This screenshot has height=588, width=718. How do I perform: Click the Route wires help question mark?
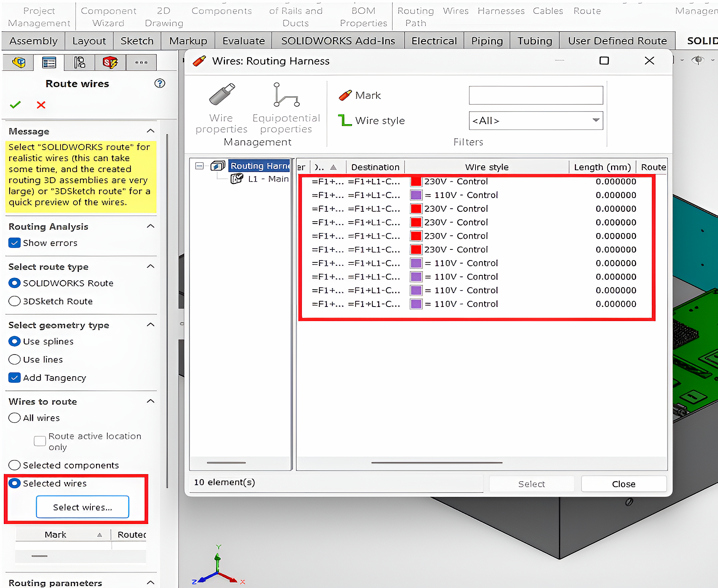coord(160,83)
